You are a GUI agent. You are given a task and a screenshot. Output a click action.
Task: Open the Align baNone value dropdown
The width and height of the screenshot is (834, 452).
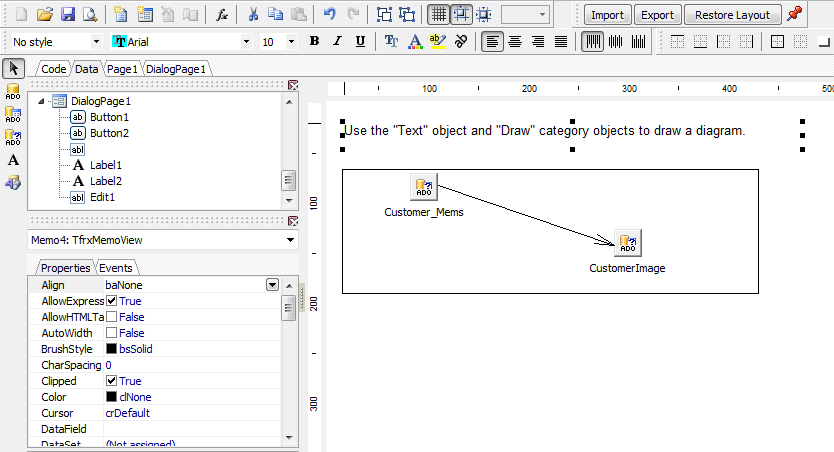pyautogui.click(x=272, y=285)
